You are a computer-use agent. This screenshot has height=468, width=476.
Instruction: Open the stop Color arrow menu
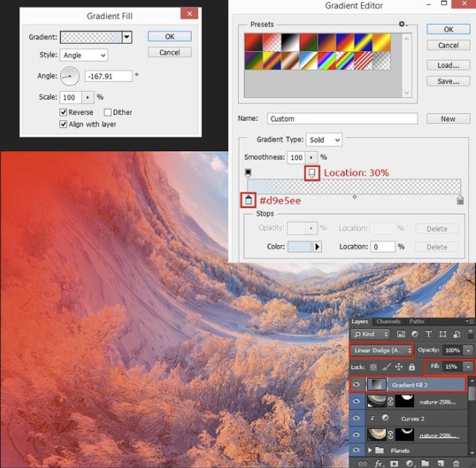click(318, 246)
